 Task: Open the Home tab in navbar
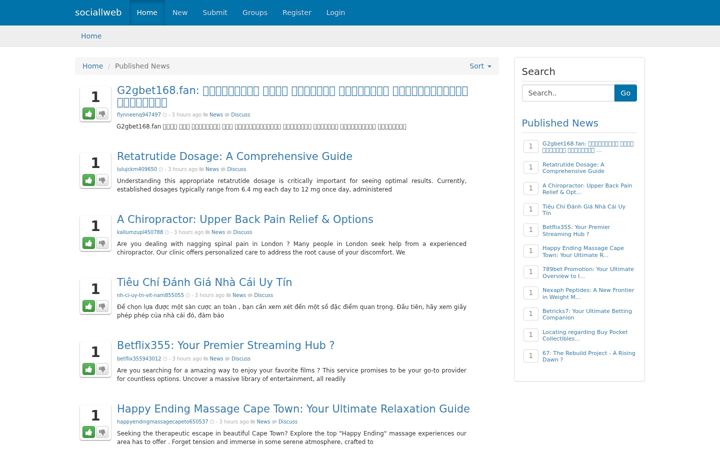click(147, 12)
